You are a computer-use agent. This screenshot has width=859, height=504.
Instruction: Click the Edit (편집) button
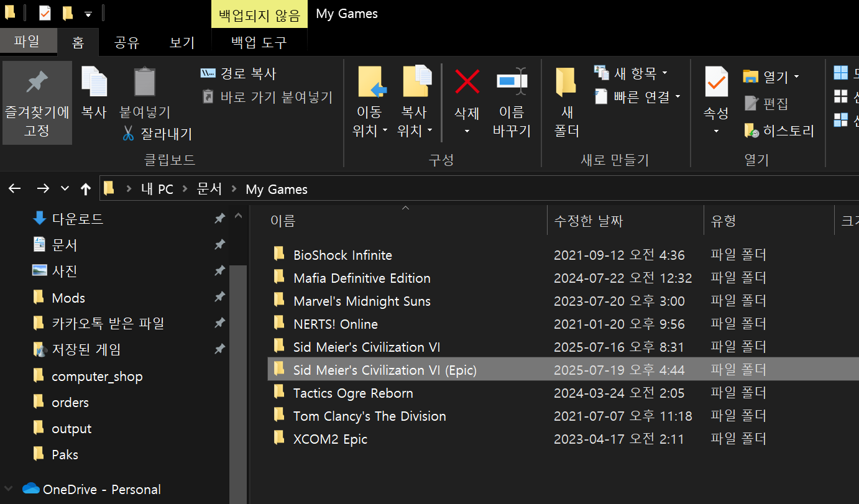pyautogui.click(x=766, y=103)
